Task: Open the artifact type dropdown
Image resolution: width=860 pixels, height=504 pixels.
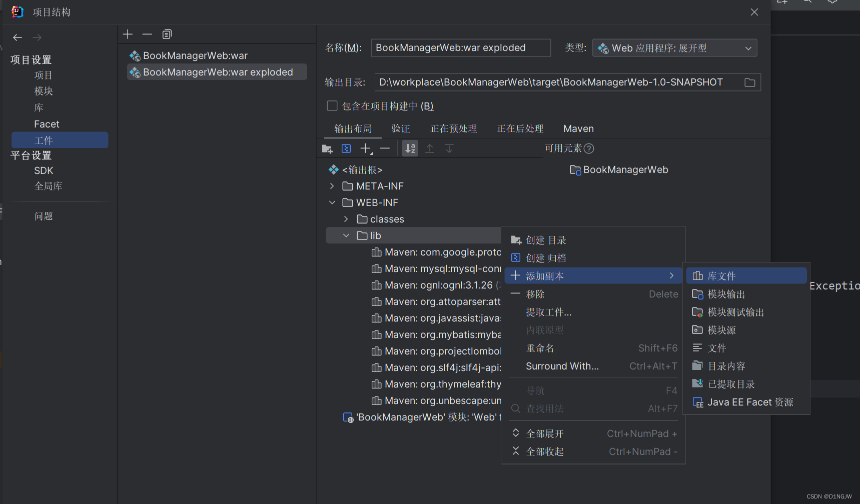Action: click(x=674, y=48)
